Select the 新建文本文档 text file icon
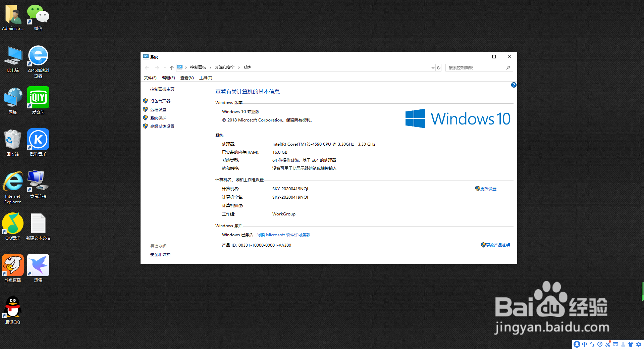Viewport: 644px width, 349px height. point(38,227)
